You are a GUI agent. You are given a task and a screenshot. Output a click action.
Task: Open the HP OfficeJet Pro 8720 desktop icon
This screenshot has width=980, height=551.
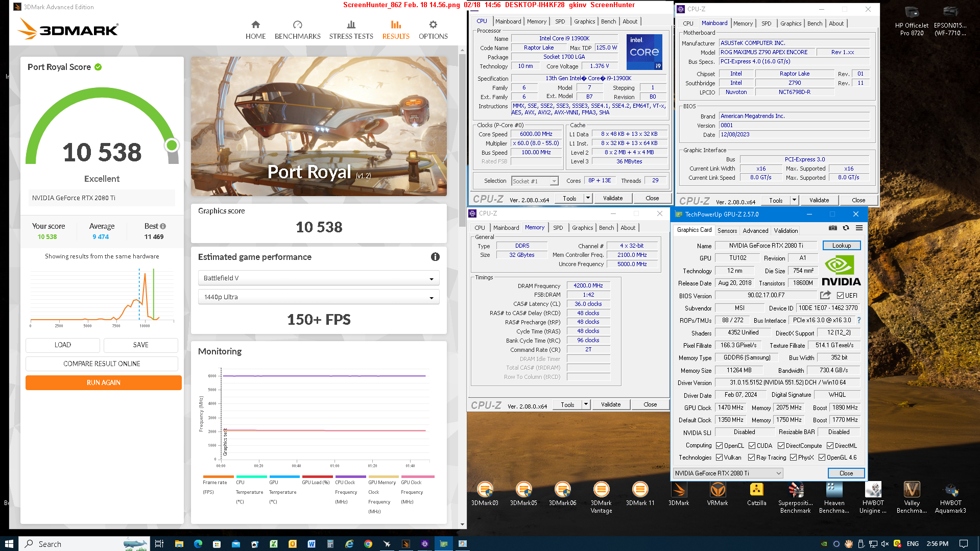(x=912, y=21)
